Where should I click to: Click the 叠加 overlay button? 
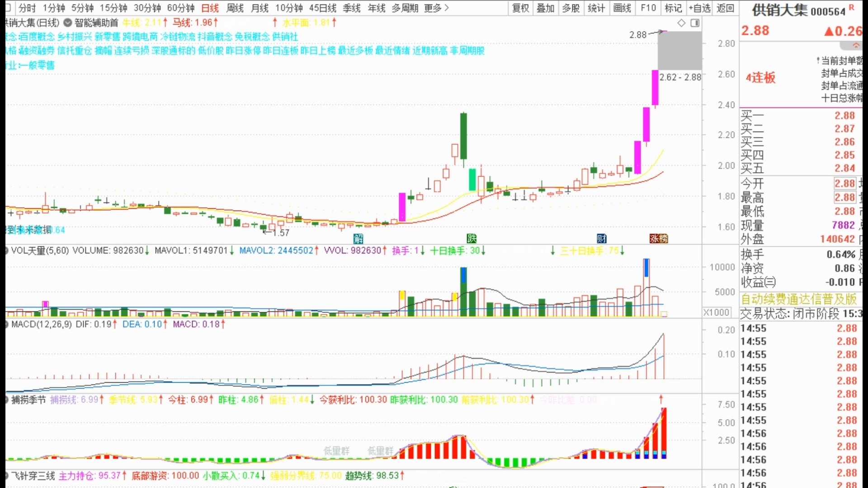(545, 8)
